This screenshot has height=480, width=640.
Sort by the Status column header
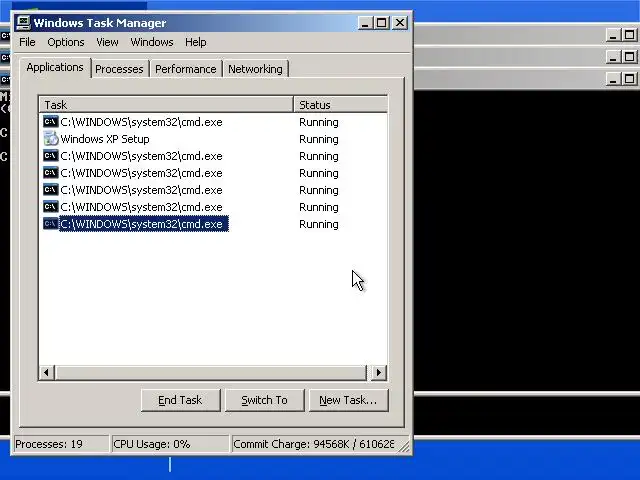340,104
